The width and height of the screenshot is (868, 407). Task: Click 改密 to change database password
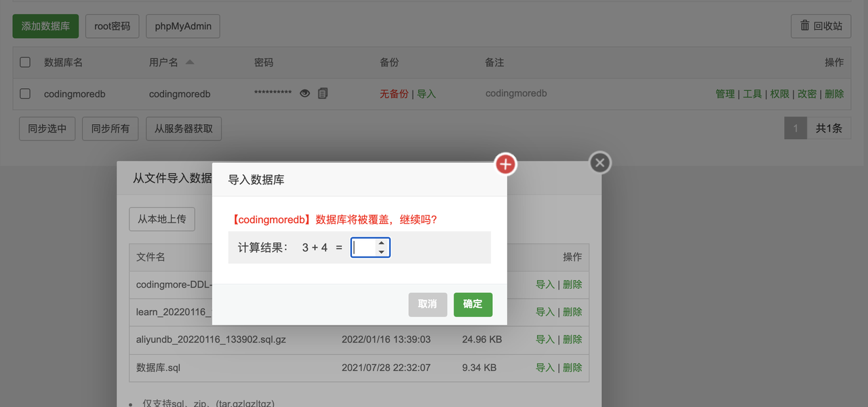807,94
